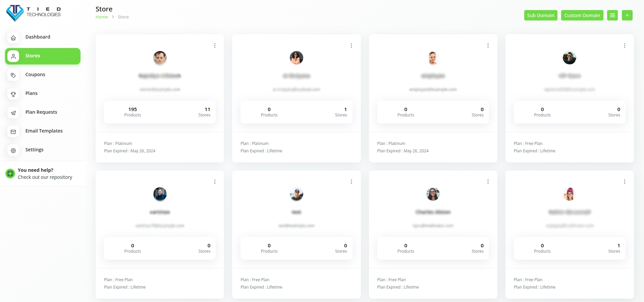Select Stores in the sidebar menu
Screen dimensions: 644x302
click(43, 56)
